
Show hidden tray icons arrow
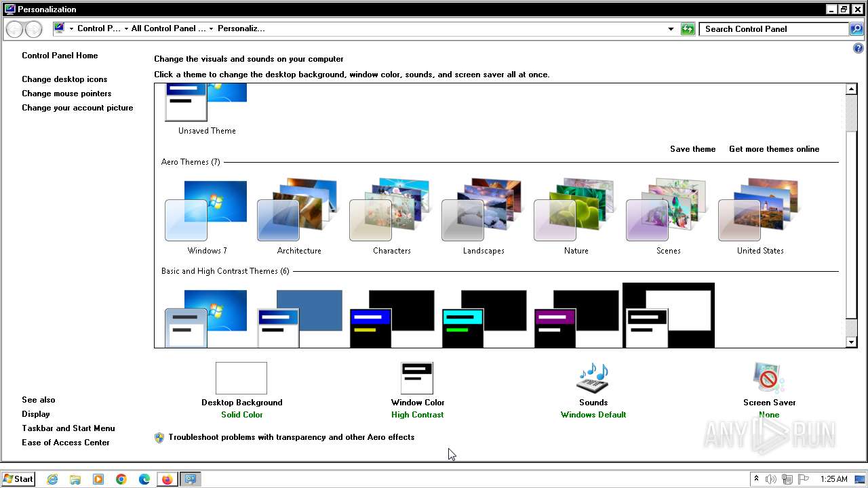coord(757,479)
